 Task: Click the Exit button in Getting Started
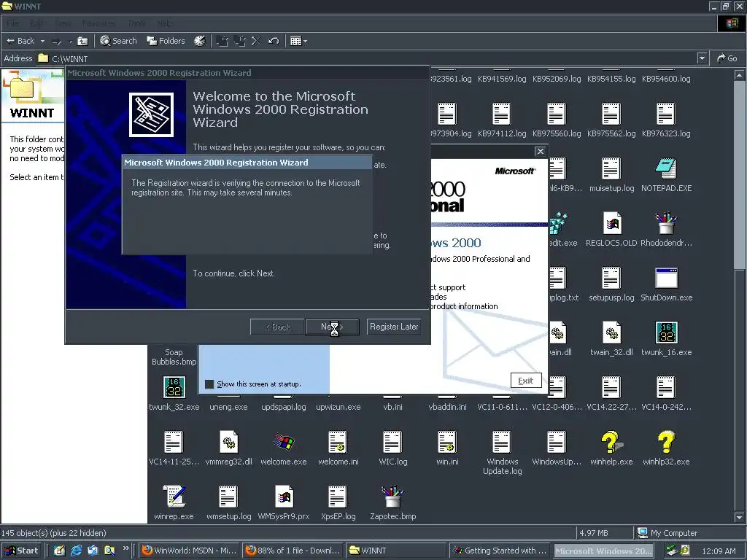(526, 381)
